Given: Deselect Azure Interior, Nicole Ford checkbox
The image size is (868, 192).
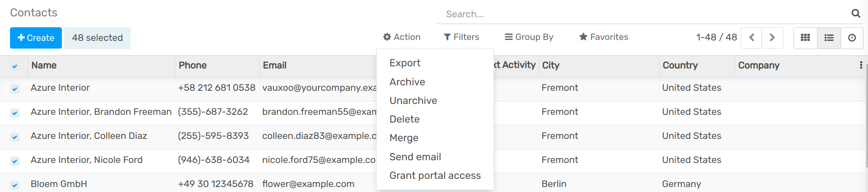Looking at the screenshot, I should (x=15, y=161).
